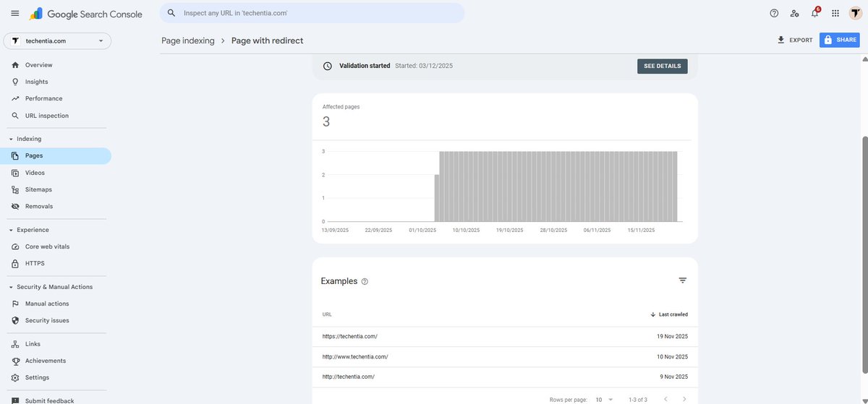Select the http://www.techentia.com/ row
Screen dimensions: 868x404
[x=505, y=357]
